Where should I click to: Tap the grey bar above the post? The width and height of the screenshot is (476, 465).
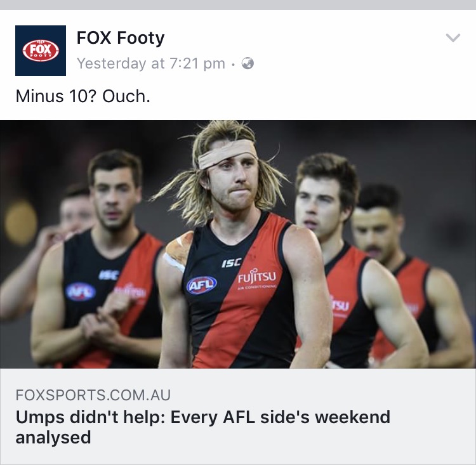[x=238, y=5]
